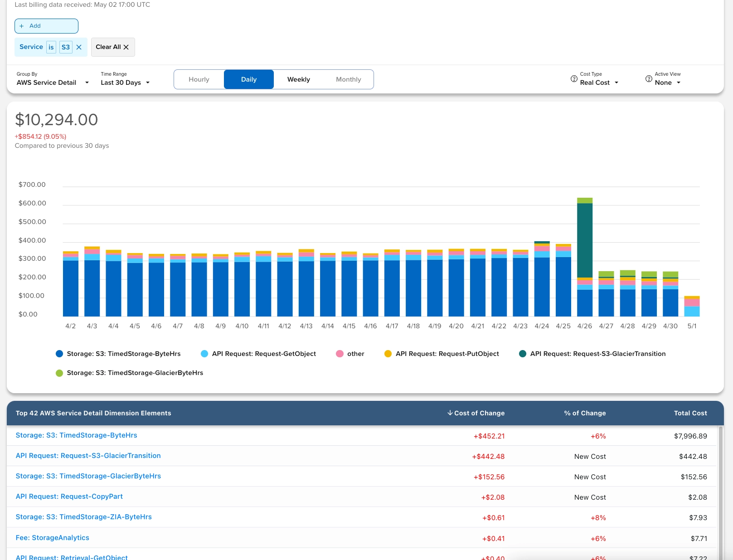
Task: Open the Time Range Last 30 Days dropdown
Action: click(x=125, y=83)
